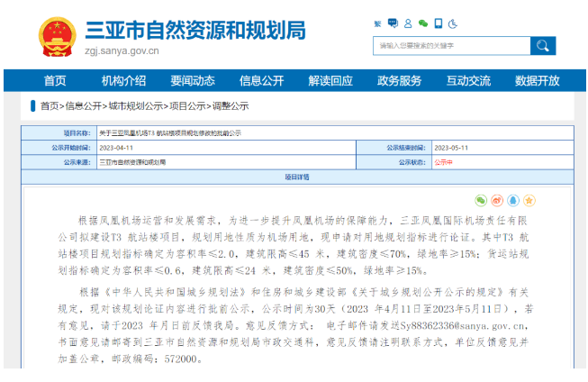Open 首页 in the blue navigation bar
This screenshot has width=588, height=382.
[x=55, y=80]
